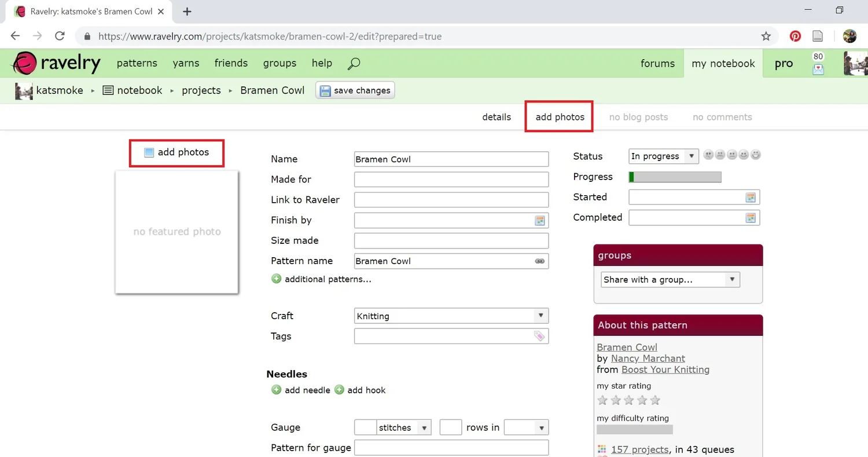Open my notebook tab
The width and height of the screenshot is (868, 457).
[x=723, y=64]
